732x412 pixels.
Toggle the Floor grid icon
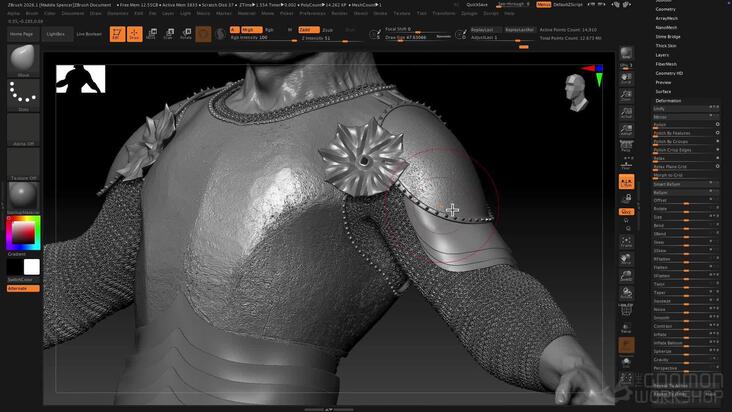[x=626, y=163]
